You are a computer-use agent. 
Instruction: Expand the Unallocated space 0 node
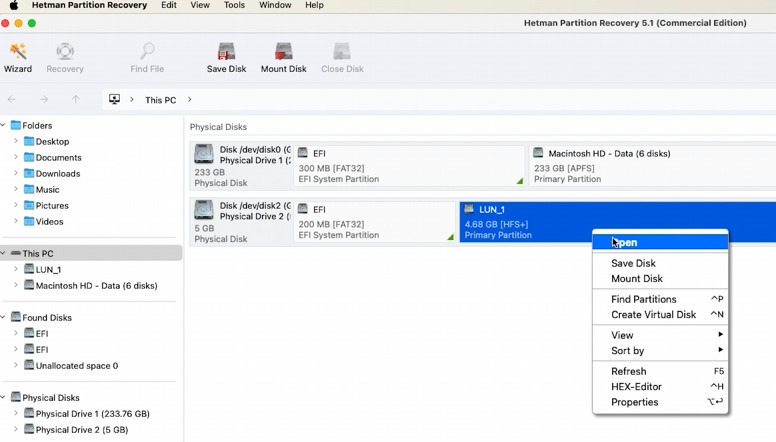tap(16, 365)
